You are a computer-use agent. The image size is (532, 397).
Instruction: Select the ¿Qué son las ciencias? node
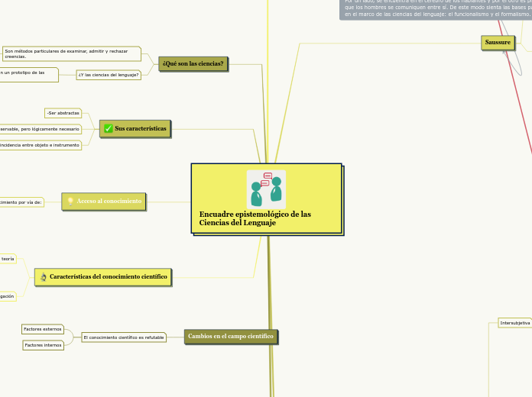[193, 63]
